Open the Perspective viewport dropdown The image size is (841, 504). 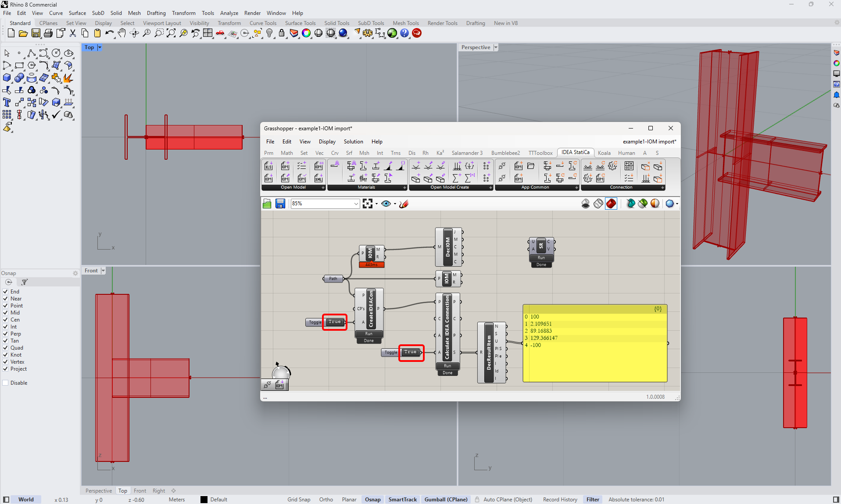coord(496,47)
